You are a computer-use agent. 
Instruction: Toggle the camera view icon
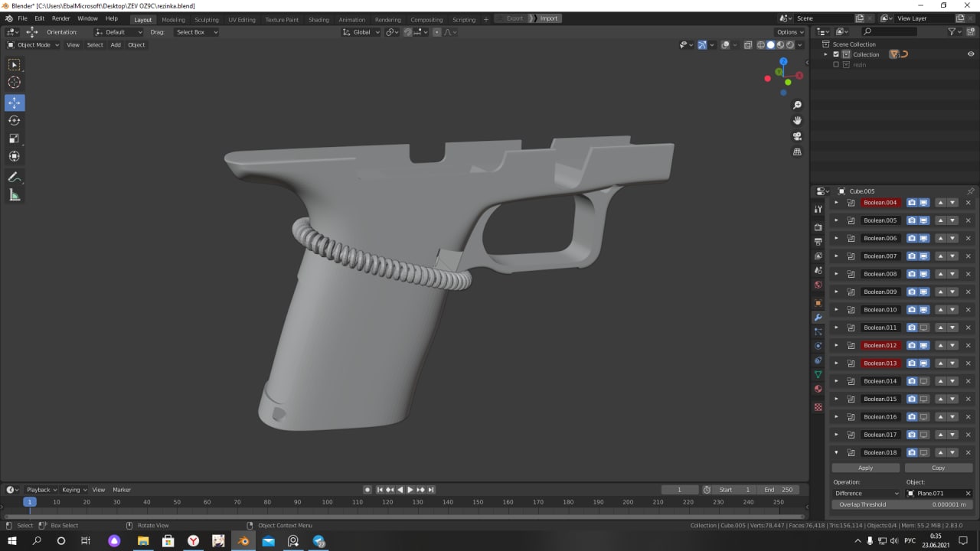pyautogui.click(x=797, y=136)
